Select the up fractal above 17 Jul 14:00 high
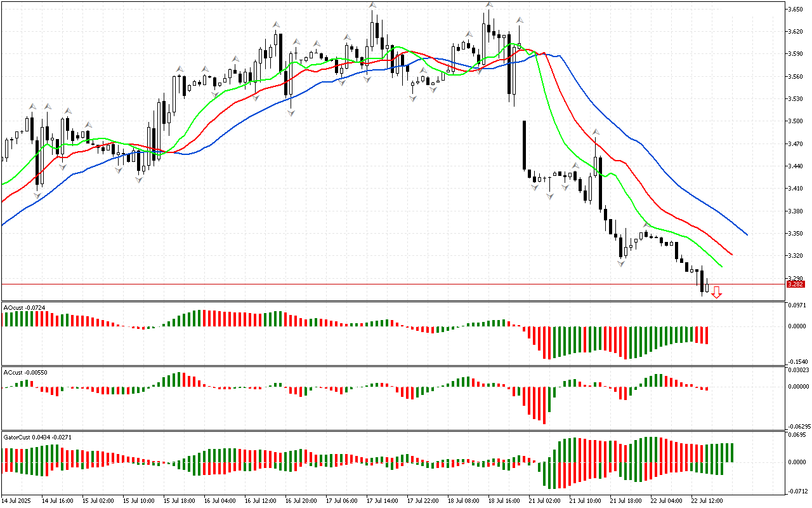812x508 pixels. 373,5
